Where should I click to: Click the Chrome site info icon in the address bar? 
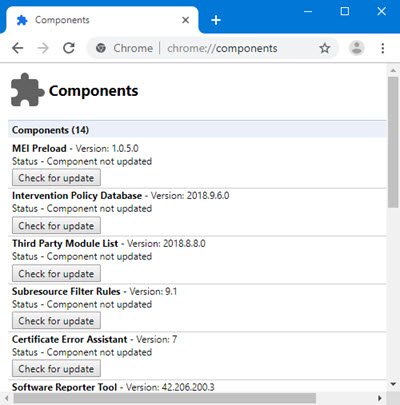pos(101,48)
